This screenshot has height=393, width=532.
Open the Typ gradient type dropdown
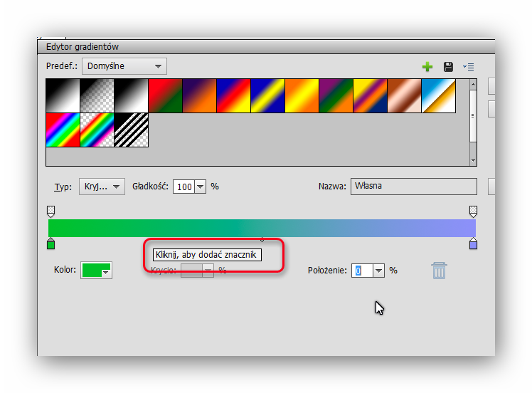[102, 187]
